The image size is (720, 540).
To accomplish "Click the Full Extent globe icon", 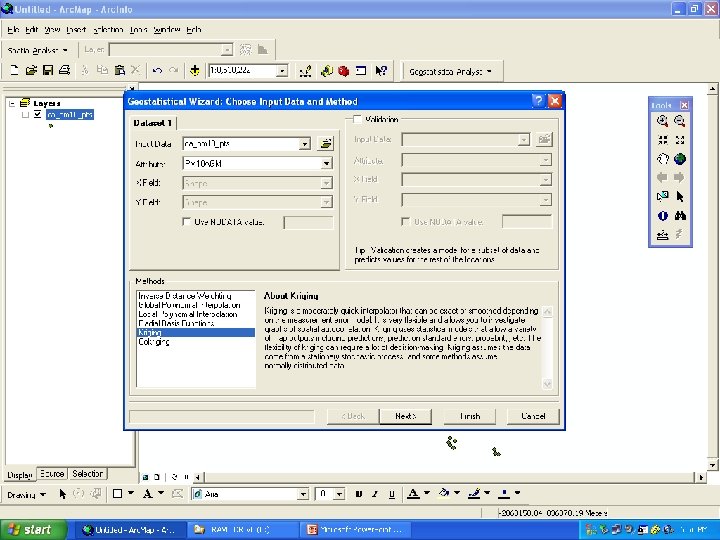I will pyautogui.click(x=680, y=159).
